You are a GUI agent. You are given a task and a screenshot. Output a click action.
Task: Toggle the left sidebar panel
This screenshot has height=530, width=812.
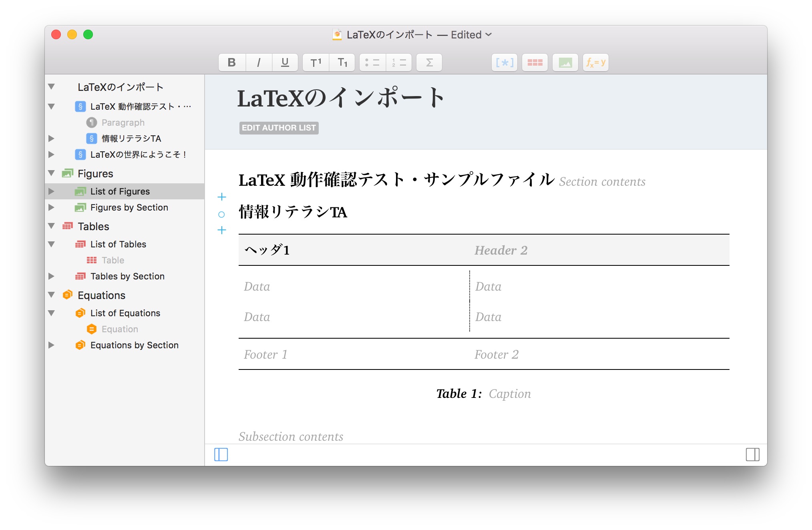(221, 454)
